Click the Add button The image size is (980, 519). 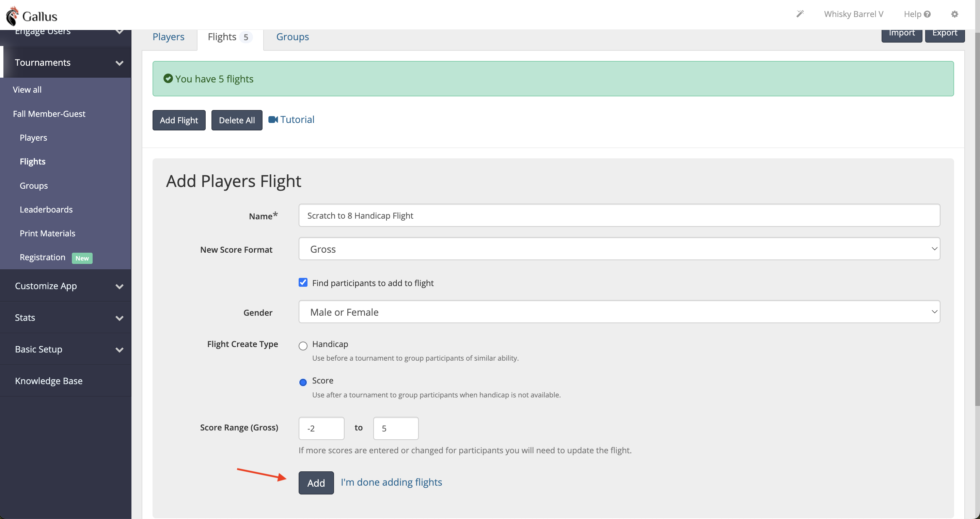pyautogui.click(x=316, y=483)
